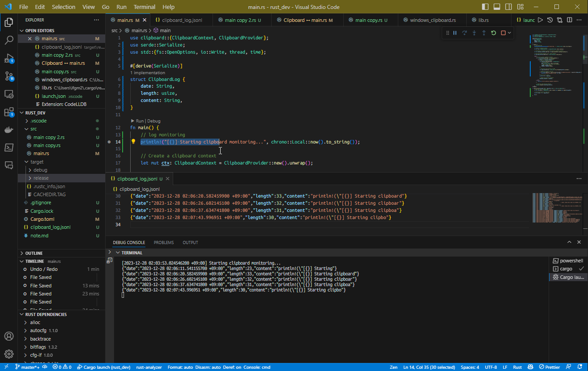Pause the running program
588x371 pixels.
[455, 33]
